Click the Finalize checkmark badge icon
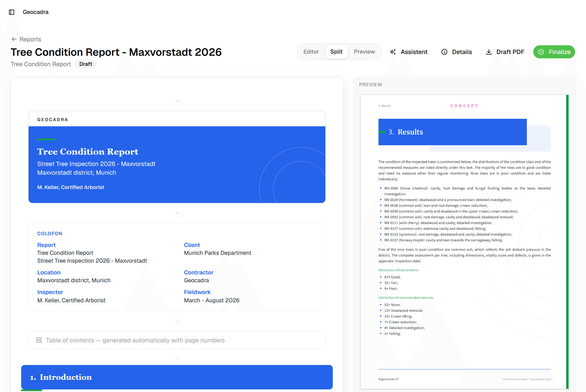 pos(541,52)
